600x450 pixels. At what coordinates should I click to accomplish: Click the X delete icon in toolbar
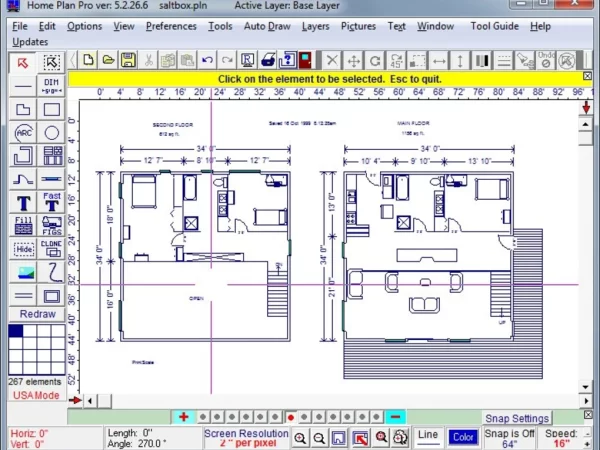click(332, 60)
